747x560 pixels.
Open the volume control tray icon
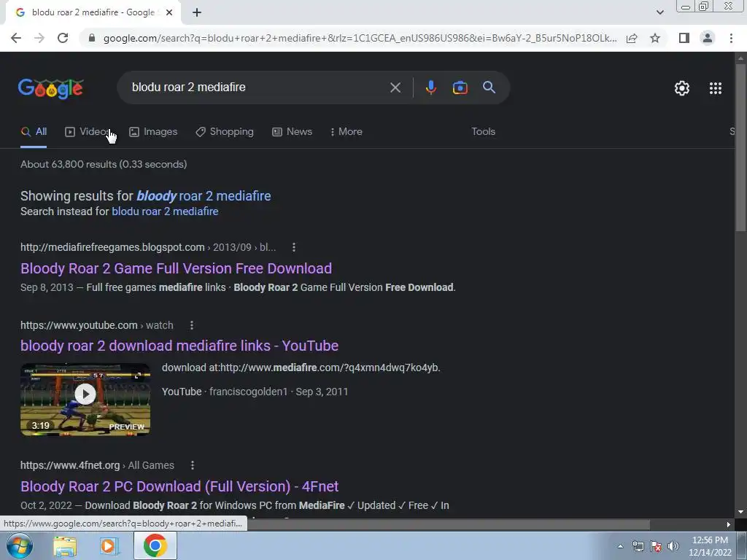[x=673, y=546]
